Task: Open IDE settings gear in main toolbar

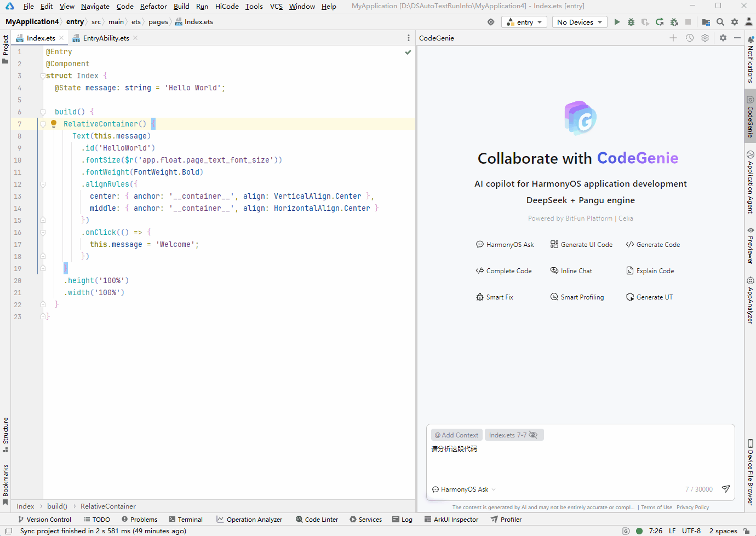Action: [x=735, y=22]
